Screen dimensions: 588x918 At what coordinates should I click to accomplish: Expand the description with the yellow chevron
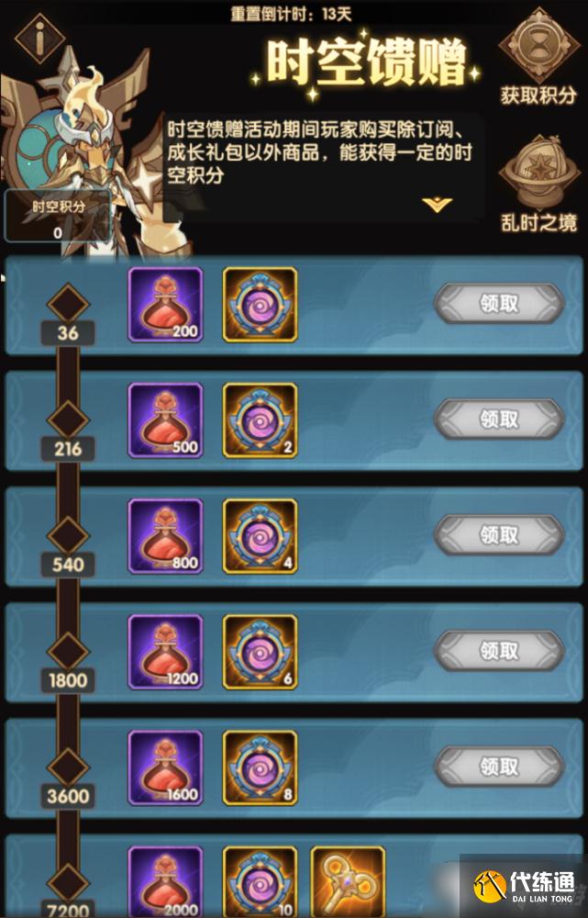(437, 205)
